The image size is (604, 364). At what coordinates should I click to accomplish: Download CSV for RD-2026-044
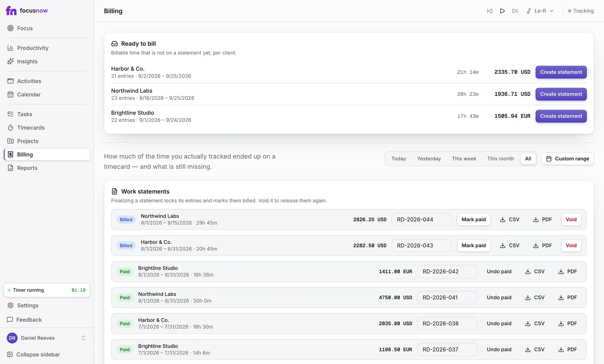(x=510, y=220)
